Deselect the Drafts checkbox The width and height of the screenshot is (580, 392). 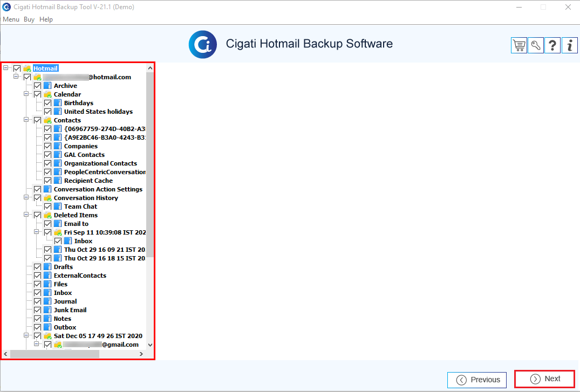coord(37,267)
